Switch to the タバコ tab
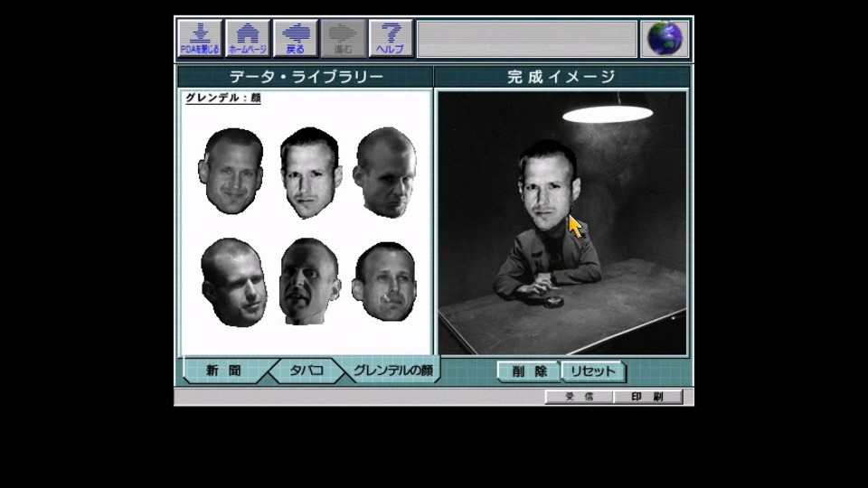Screen dimensions: 868x488 click(x=307, y=371)
